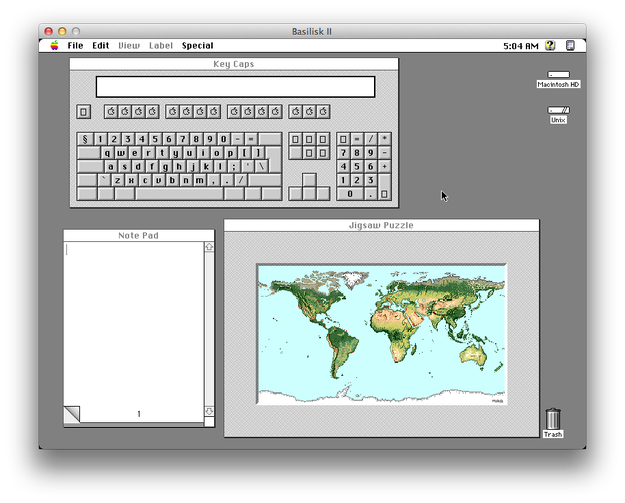Click the m key in Key Caps
The height and width of the screenshot is (503, 625).
click(x=200, y=180)
